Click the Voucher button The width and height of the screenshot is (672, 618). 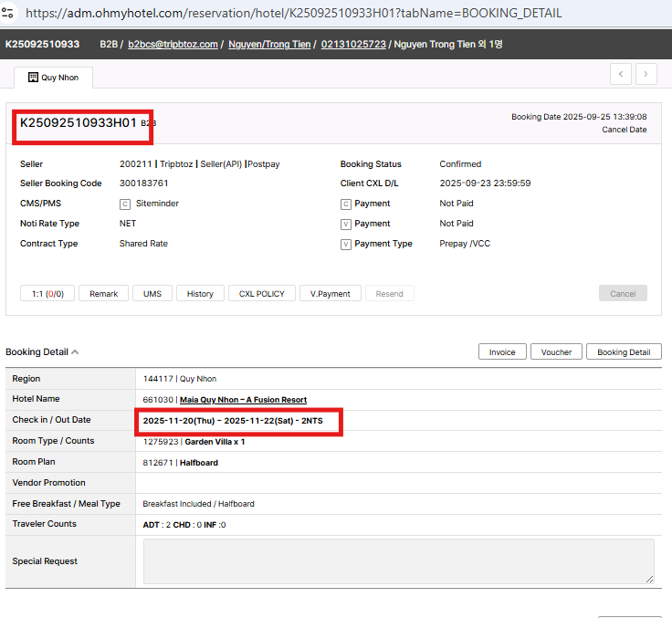(556, 352)
